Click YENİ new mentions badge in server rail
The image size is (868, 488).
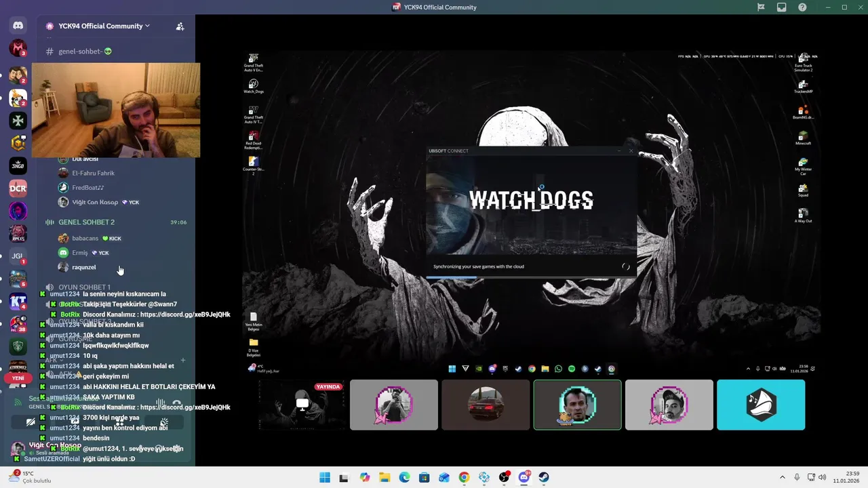(x=18, y=378)
